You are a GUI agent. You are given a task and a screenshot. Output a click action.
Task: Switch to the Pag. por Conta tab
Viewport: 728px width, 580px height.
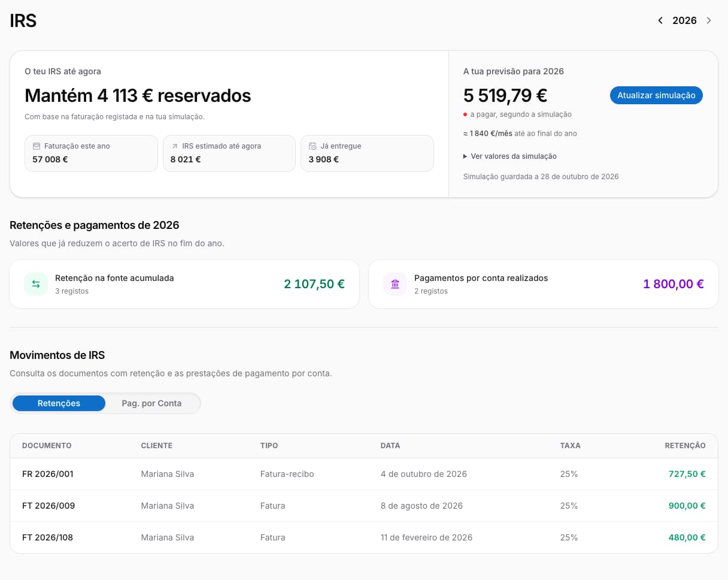[x=151, y=403]
